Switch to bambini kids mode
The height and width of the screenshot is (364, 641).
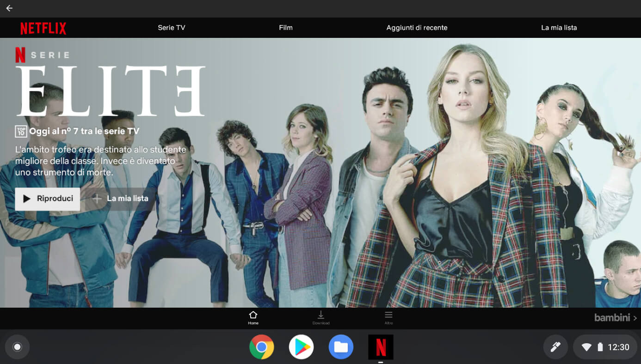coord(616,318)
